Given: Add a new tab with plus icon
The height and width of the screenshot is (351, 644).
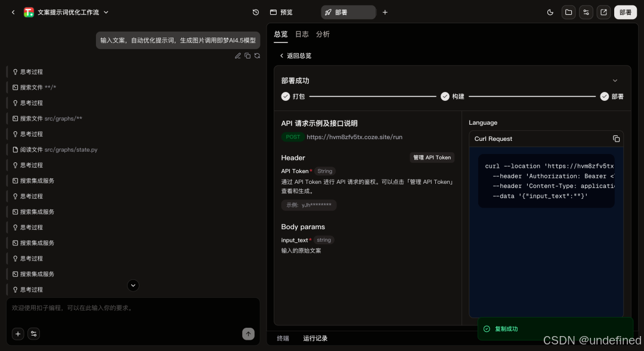Looking at the screenshot, I should pyautogui.click(x=385, y=13).
